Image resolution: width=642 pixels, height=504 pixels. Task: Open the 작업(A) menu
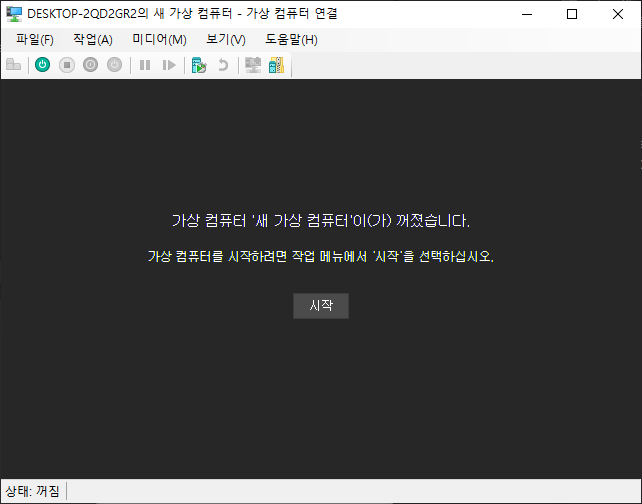93,39
